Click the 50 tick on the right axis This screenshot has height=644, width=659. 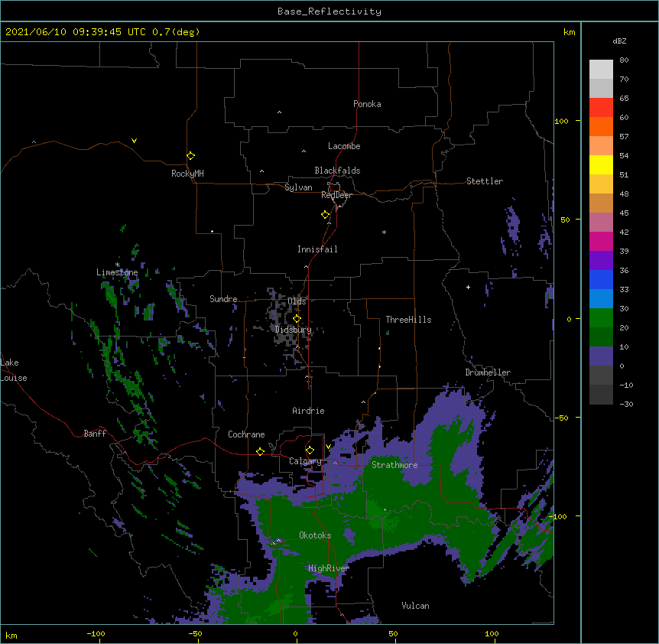[x=565, y=220]
